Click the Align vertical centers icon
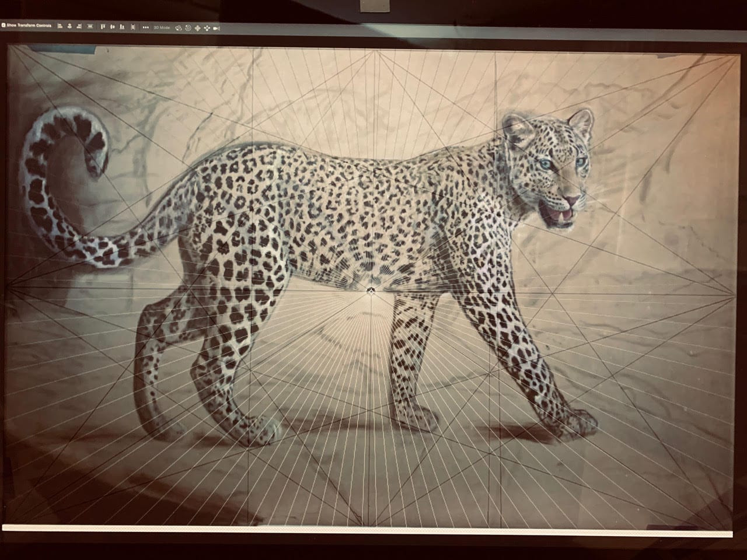Image resolution: width=747 pixels, height=560 pixels. pyautogui.click(x=112, y=26)
